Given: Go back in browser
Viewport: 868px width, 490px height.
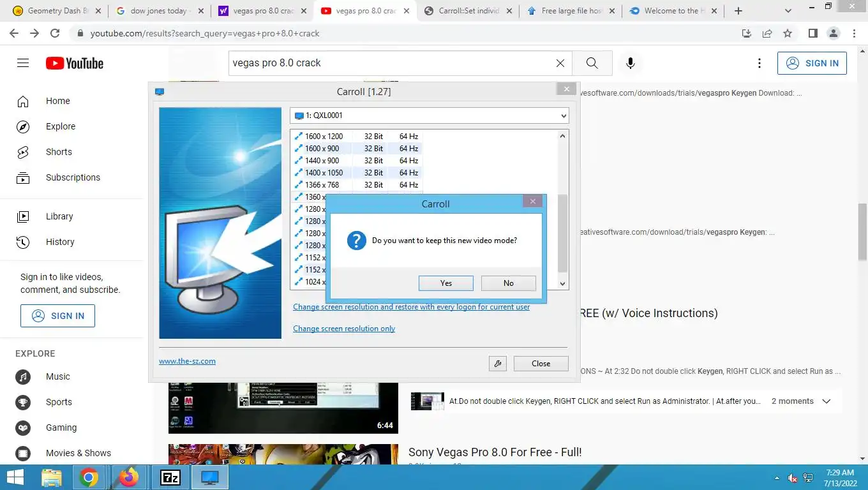Looking at the screenshot, I should point(14,33).
